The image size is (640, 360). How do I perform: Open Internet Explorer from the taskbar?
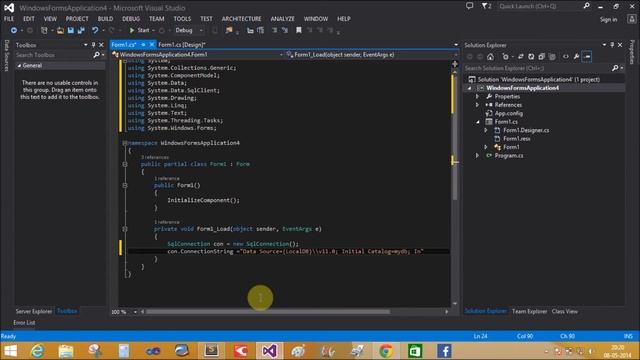37,351
